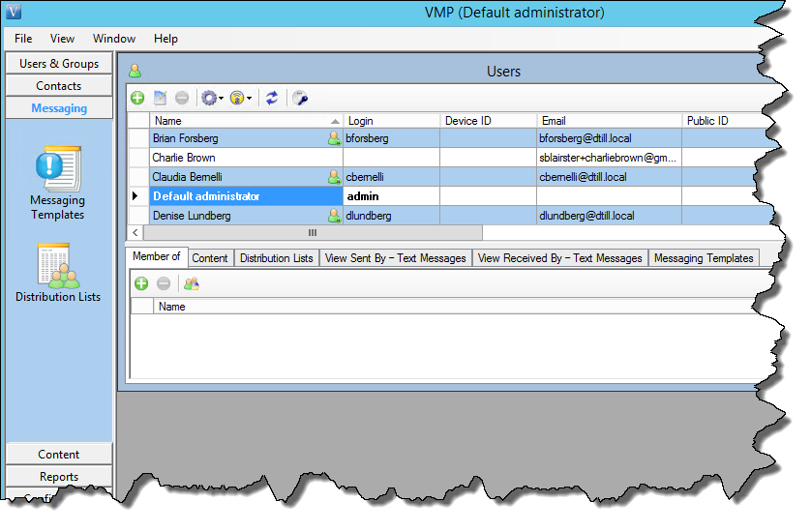Open Distribution Lists sidebar icon
Screen dimensions: 811x532
(58, 273)
